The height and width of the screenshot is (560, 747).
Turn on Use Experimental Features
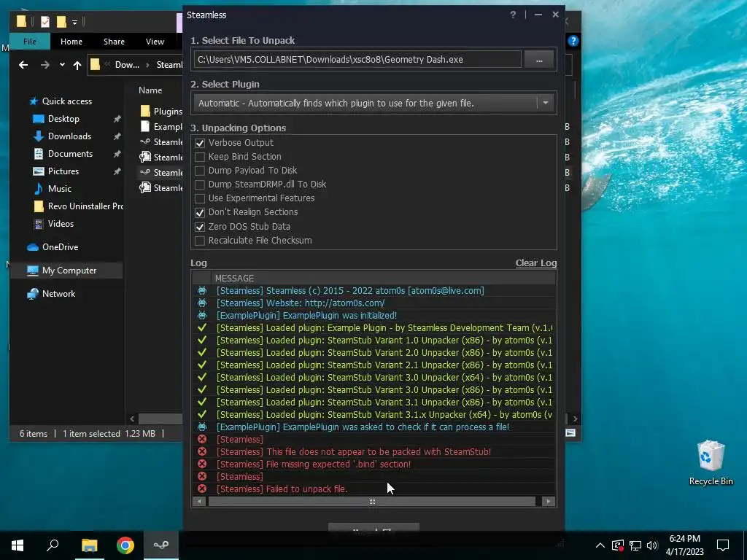coord(200,198)
